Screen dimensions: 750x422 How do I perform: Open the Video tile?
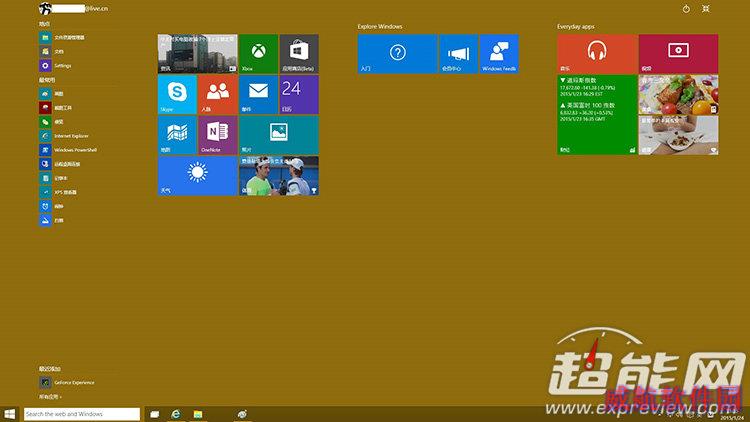[x=678, y=54]
